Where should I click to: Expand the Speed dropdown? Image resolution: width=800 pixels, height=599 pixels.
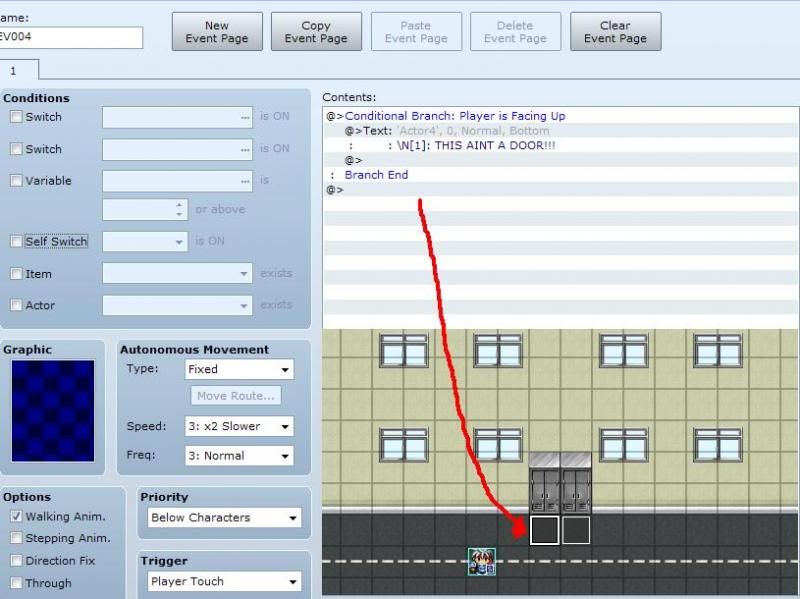239,426
